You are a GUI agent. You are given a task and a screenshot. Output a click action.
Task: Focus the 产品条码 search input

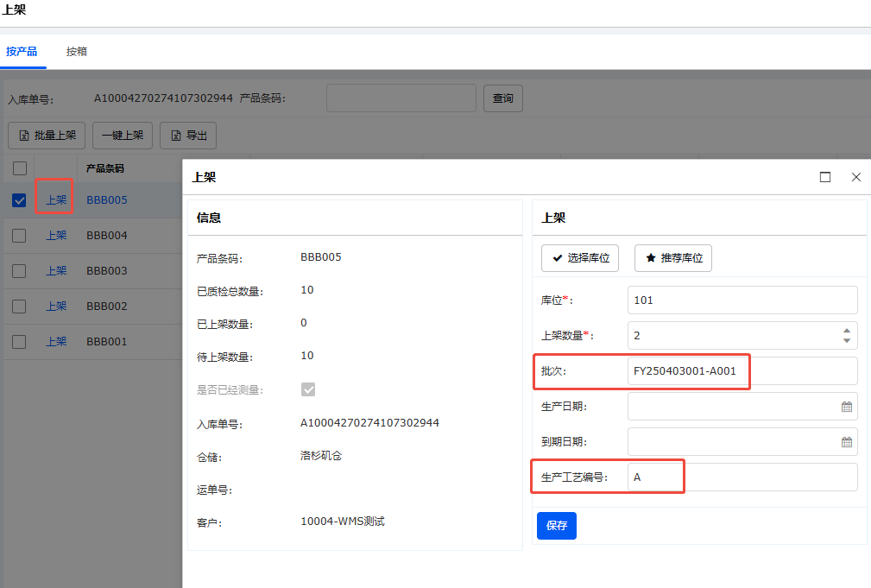tap(401, 98)
